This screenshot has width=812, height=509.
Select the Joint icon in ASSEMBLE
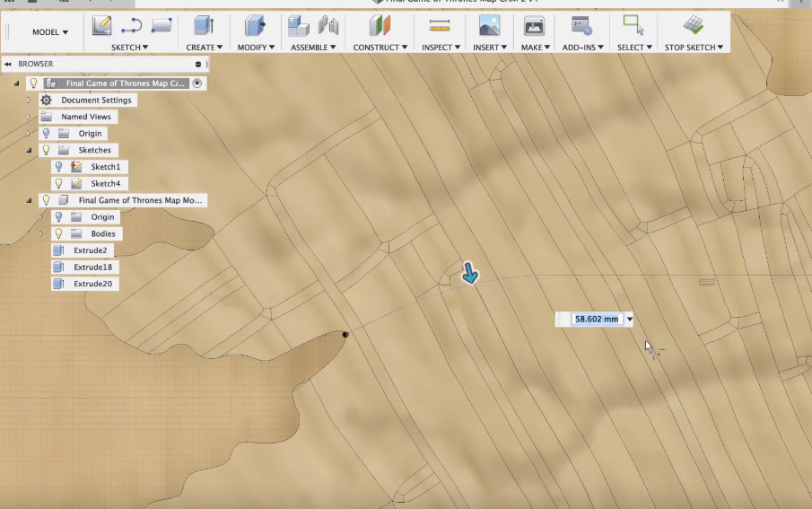(328, 25)
